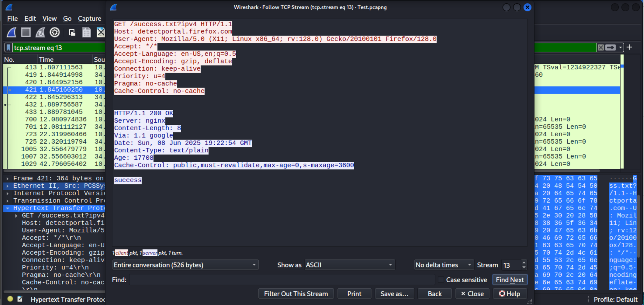This screenshot has width=644, height=305.
Task: Open the View menu
Action: pyautogui.click(x=50, y=19)
